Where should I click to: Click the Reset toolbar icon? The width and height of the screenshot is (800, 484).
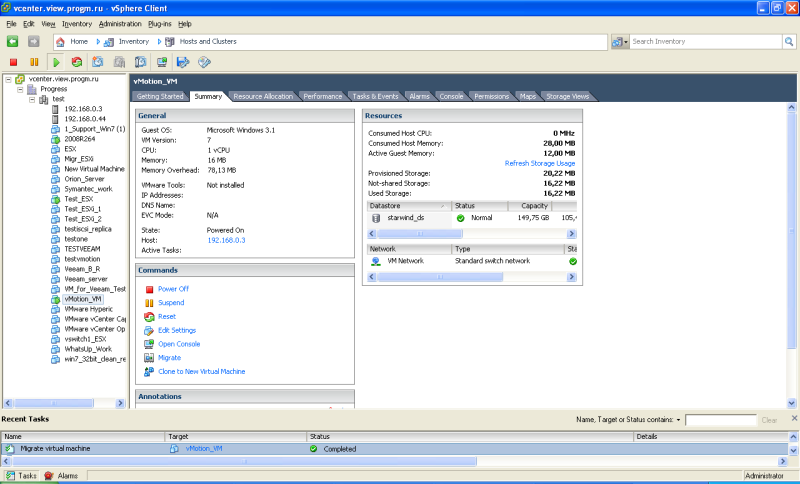click(77, 62)
